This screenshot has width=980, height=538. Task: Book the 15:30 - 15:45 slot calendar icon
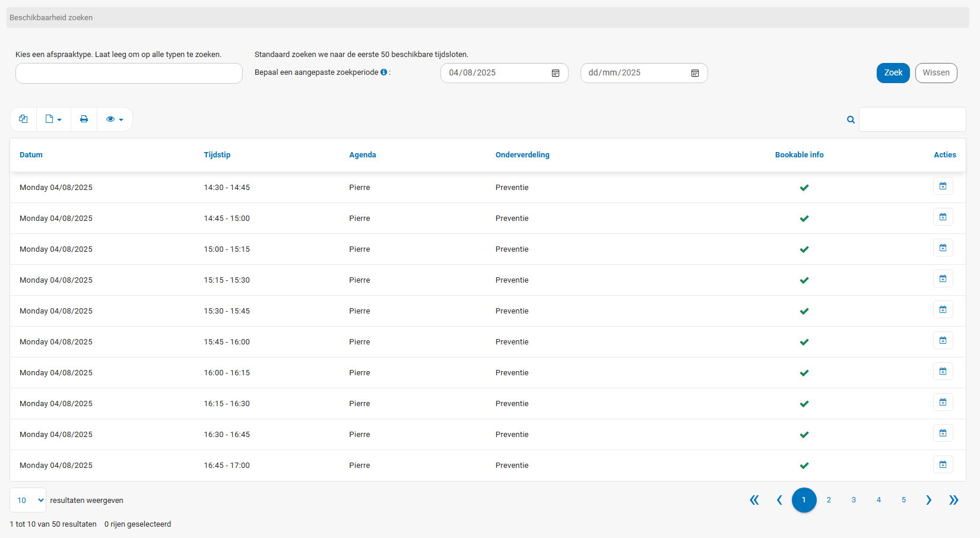(943, 310)
